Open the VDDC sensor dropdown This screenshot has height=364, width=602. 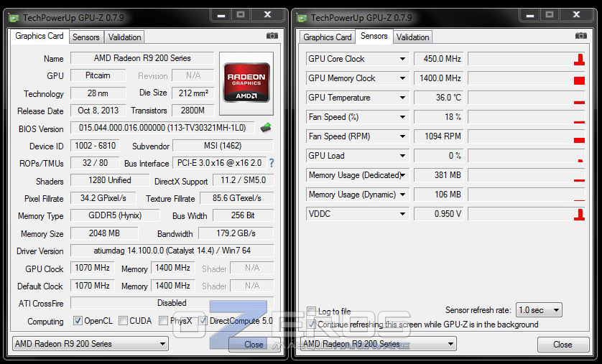coord(402,214)
